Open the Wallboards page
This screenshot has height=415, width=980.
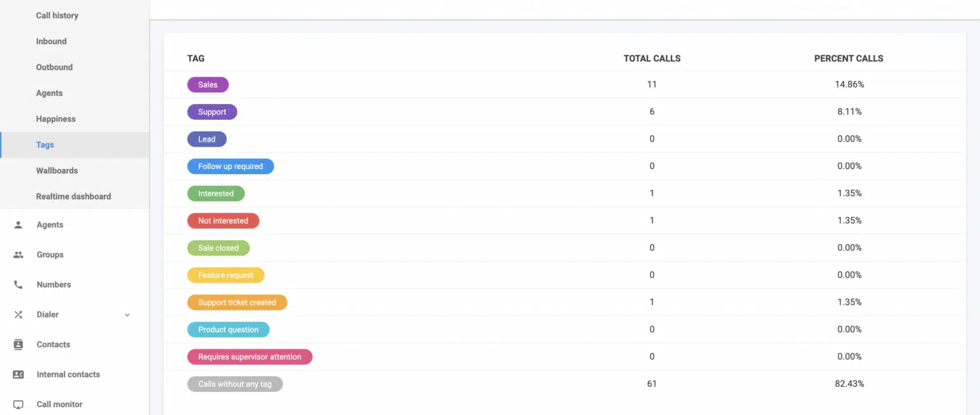[57, 171]
